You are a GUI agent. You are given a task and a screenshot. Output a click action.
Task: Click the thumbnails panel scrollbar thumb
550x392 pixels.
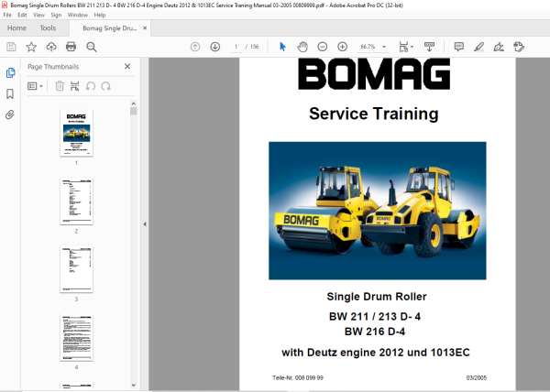133,111
